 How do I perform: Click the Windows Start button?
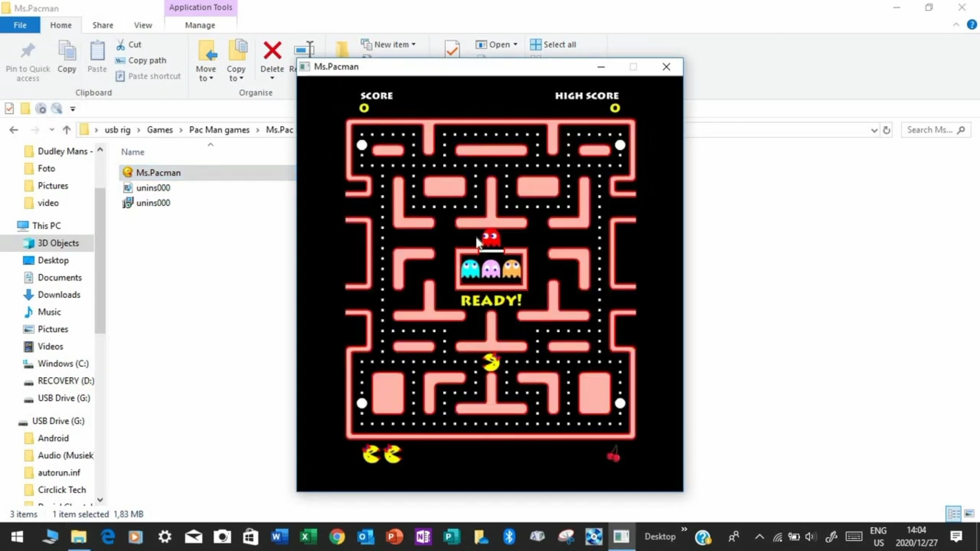17,537
